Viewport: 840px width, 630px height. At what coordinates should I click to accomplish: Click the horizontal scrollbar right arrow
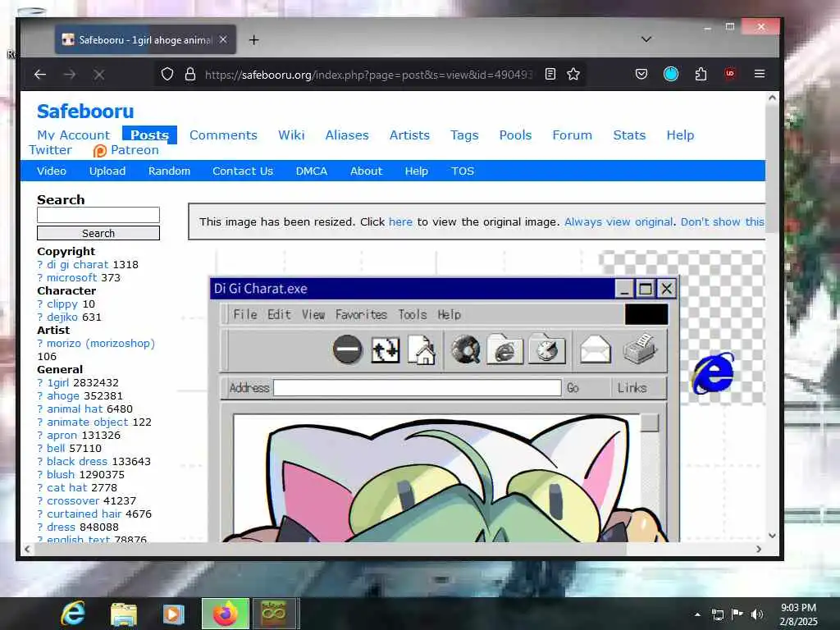click(759, 549)
